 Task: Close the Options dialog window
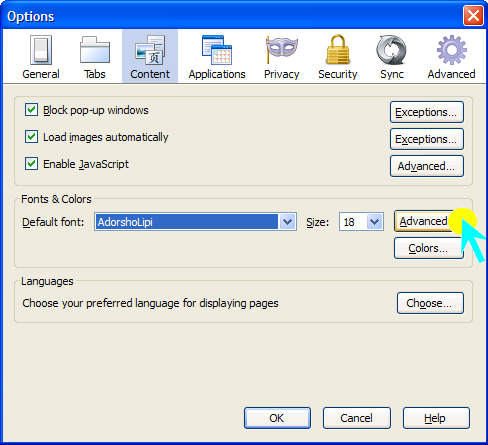473,16
